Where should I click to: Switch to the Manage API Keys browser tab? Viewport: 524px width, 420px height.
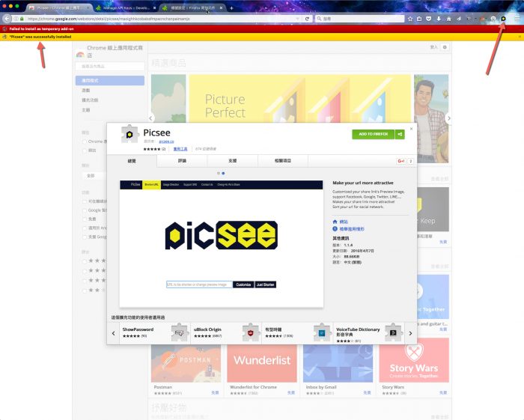coord(126,7)
